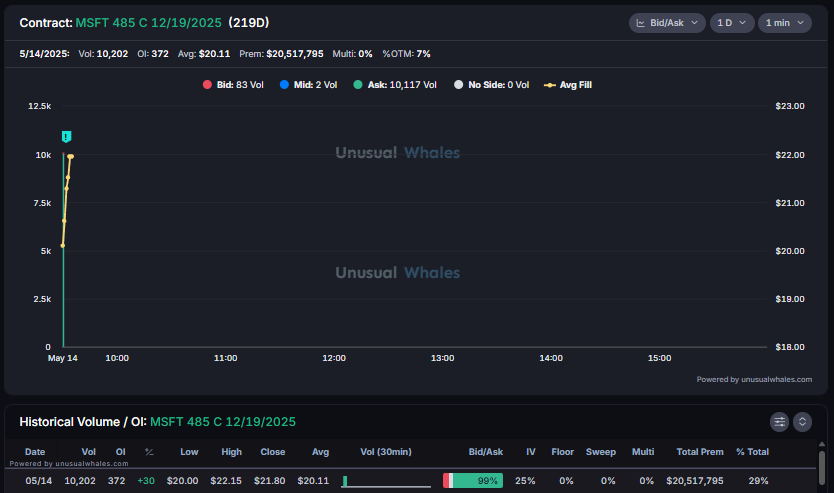Click the Floor column header
This screenshot has height=493, width=834.
[562, 452]
